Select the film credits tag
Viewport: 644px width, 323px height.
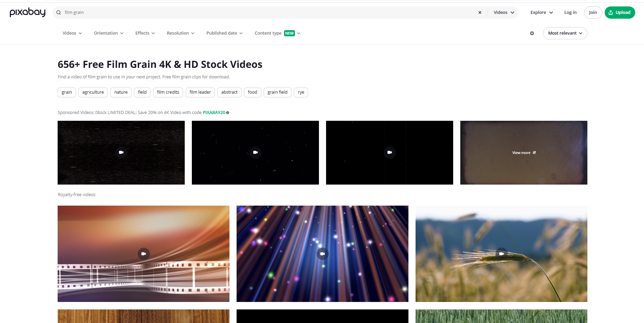168,92
